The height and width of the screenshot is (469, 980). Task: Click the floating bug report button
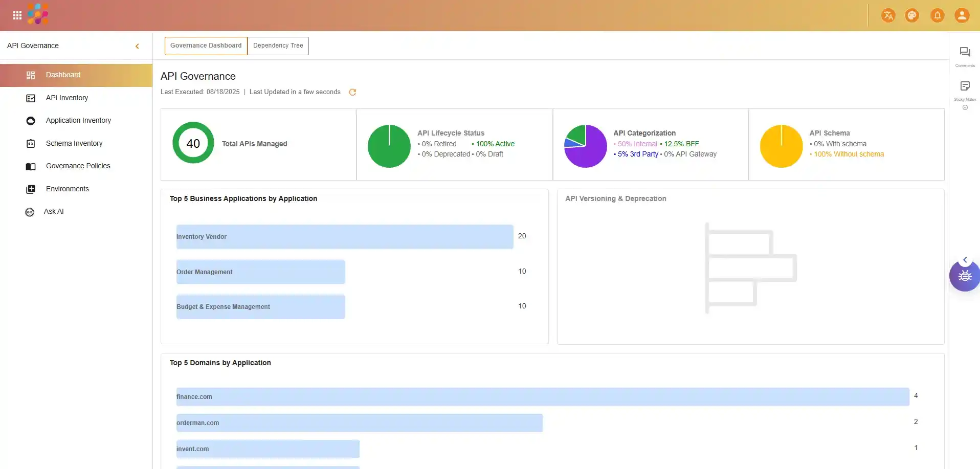point(965,276)
